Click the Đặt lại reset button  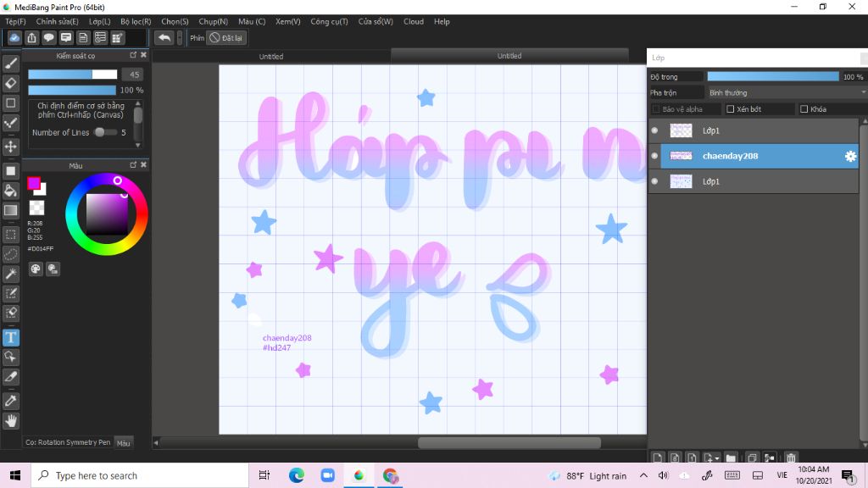point(225,37)
